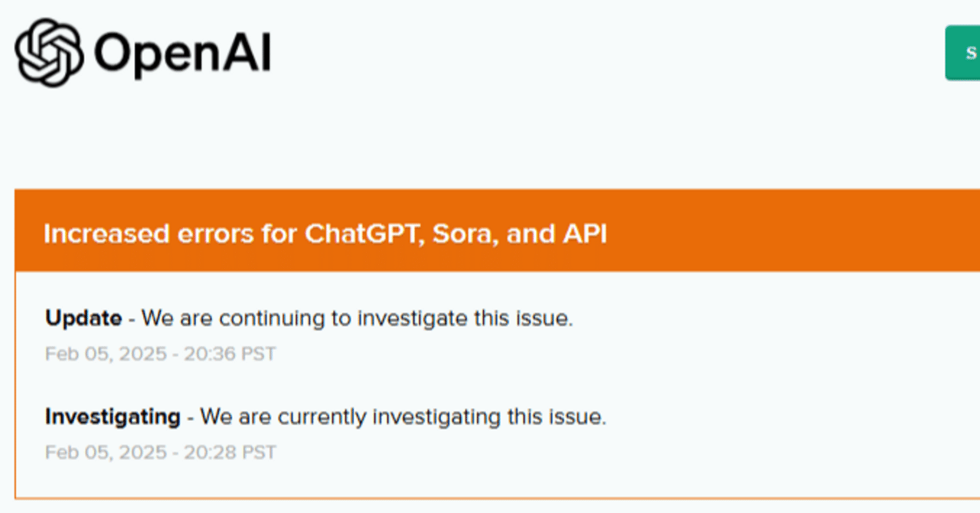Select the timestamp Feb 05 2025 20:36 PST
The height and width of the screenshot is (513, 980).
click(161, 353)
